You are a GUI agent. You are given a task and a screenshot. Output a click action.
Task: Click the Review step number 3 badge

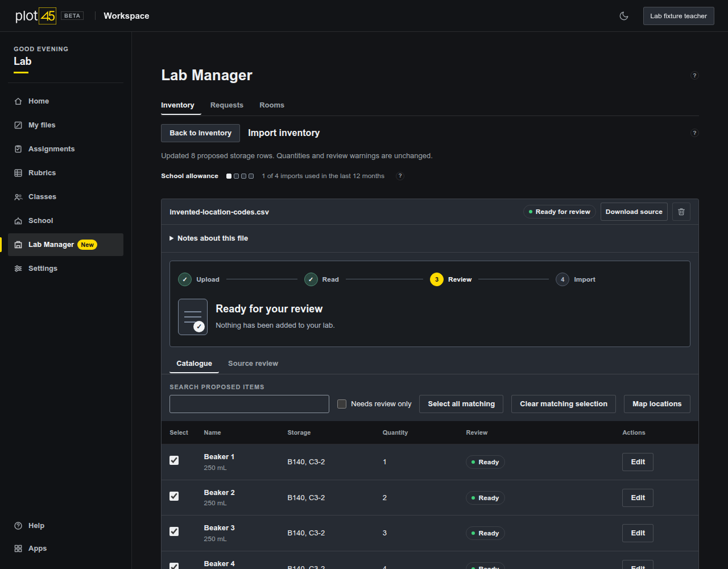click(x=437, y=279)
